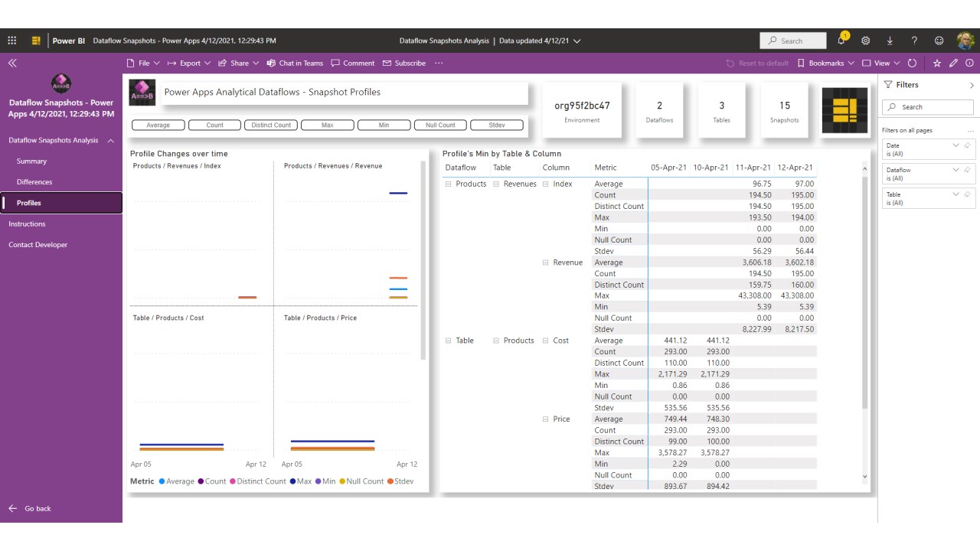Open the report info icon
This screenshot has height=551, width=980.
pos(969,64)
